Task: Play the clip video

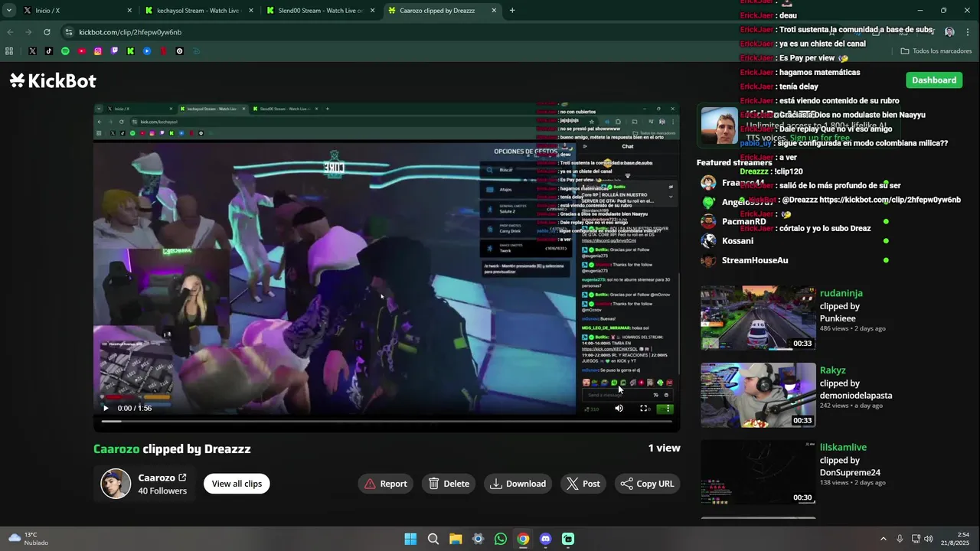Action: [x=106, y=408]
